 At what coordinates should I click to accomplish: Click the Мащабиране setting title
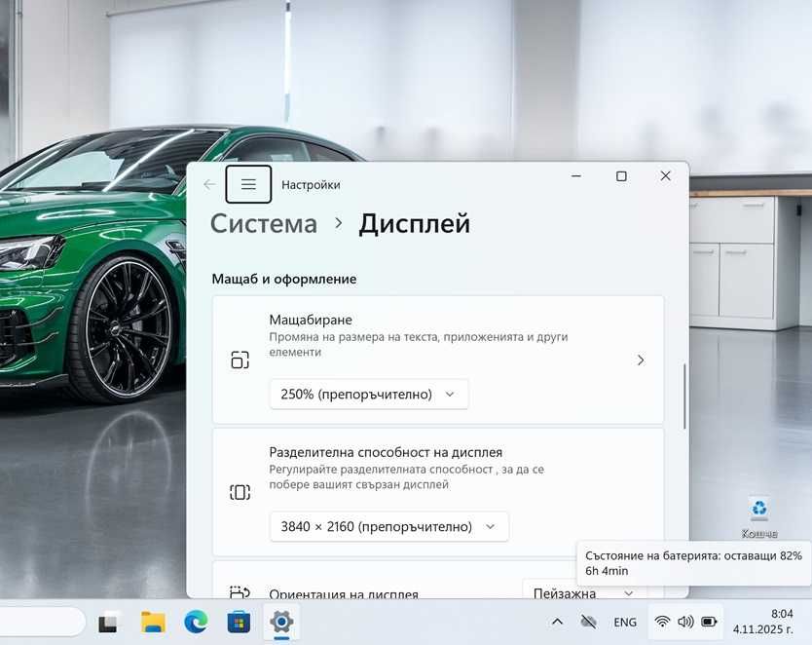pos(311,320)
